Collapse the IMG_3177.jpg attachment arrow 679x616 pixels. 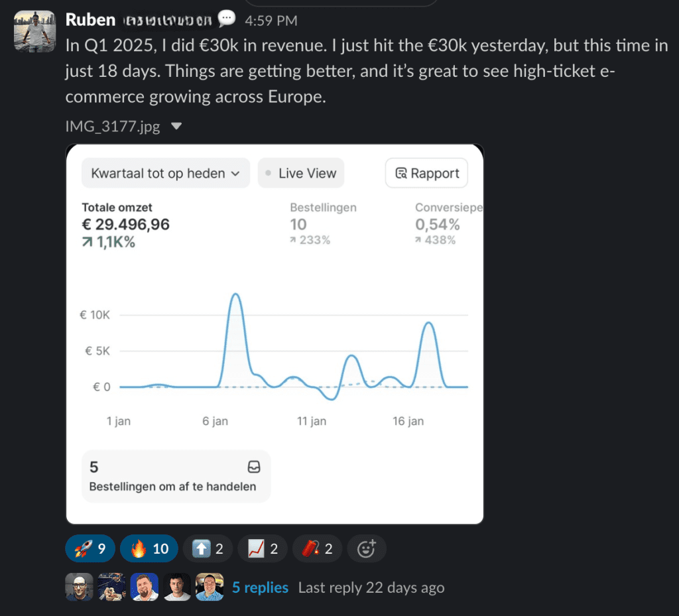click(x=176, y=126)
